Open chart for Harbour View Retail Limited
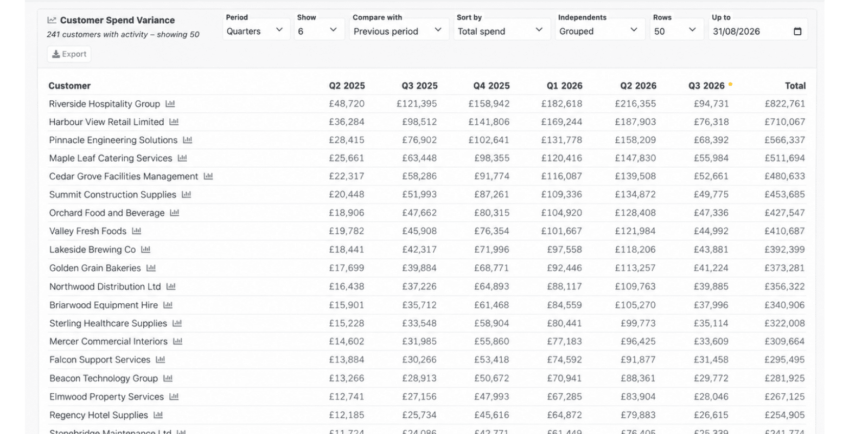 click(174, 122)
